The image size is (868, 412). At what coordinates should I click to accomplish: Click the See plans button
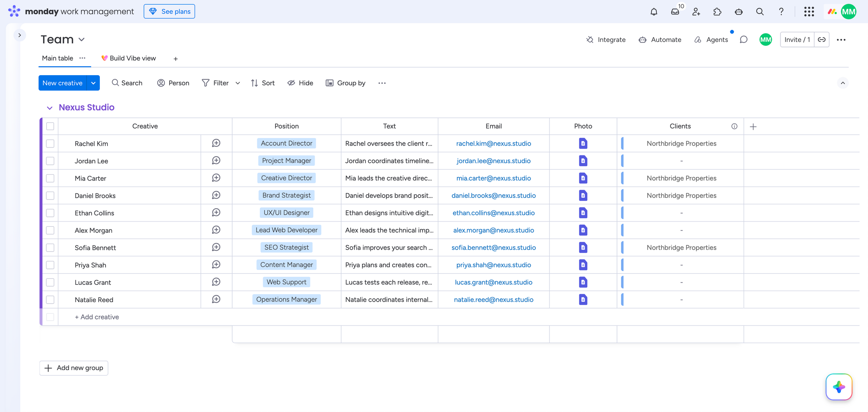tap(169, 11)
